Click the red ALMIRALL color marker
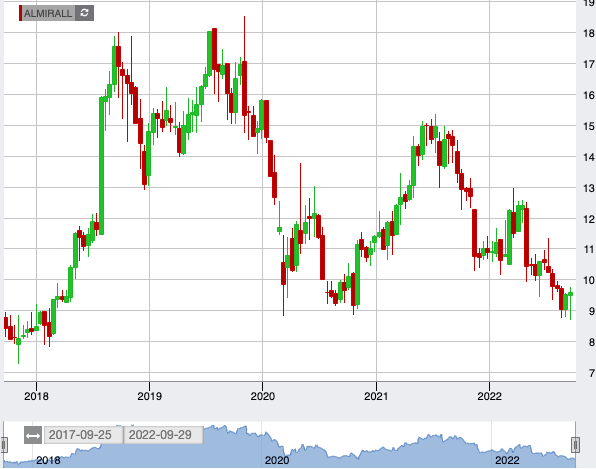This screenshot has width=596, height=469. point(21,13)
